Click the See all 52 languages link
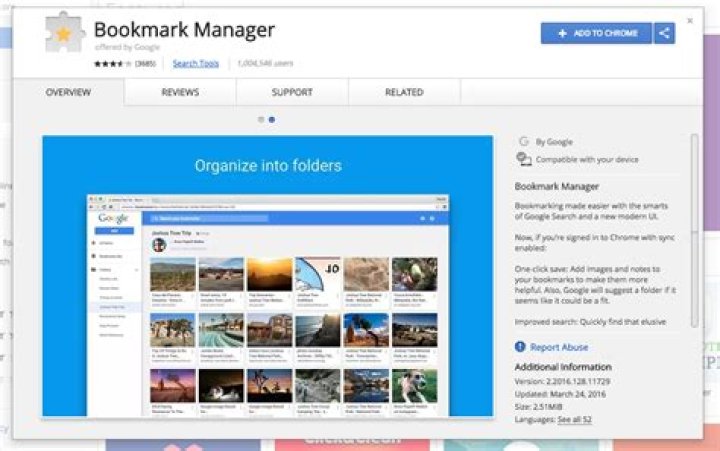 (574, 419)
